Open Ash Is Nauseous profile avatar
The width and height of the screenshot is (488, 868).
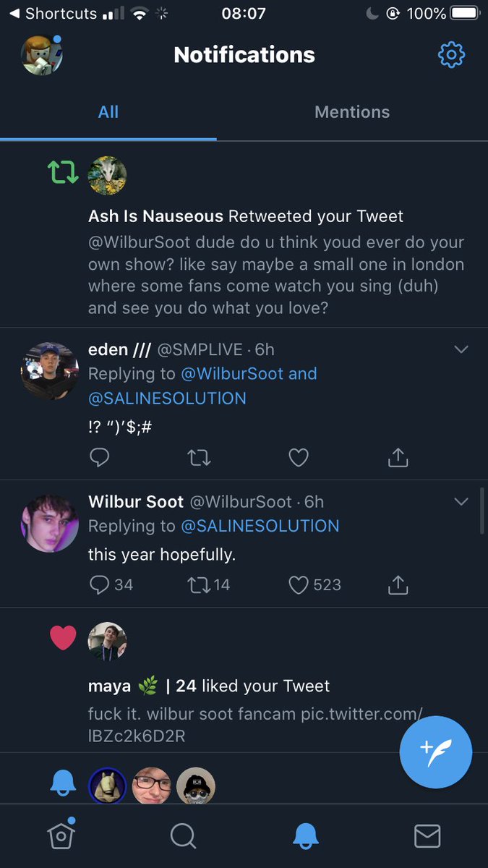107,176
